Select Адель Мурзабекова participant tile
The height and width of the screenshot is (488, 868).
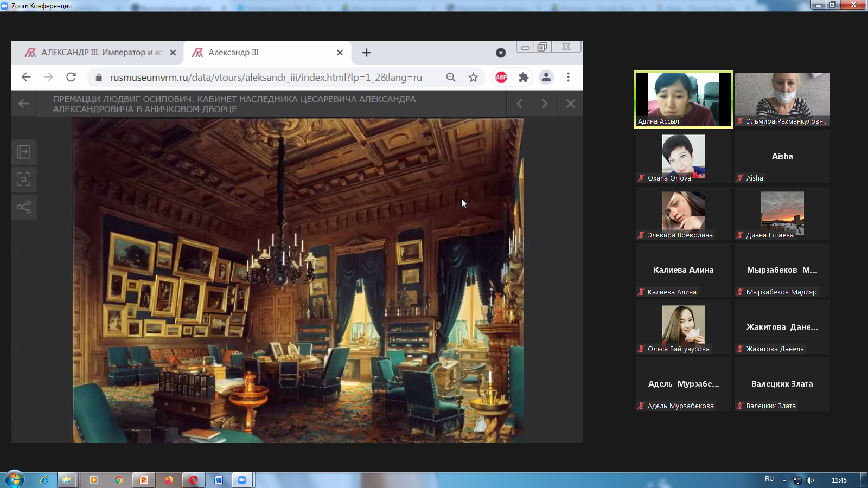point(684,384)
